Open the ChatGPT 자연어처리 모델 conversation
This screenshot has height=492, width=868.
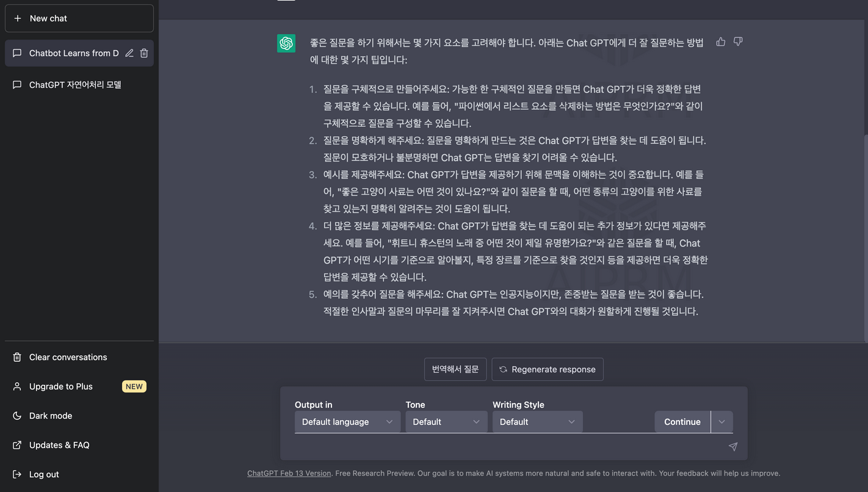[79, 85]
